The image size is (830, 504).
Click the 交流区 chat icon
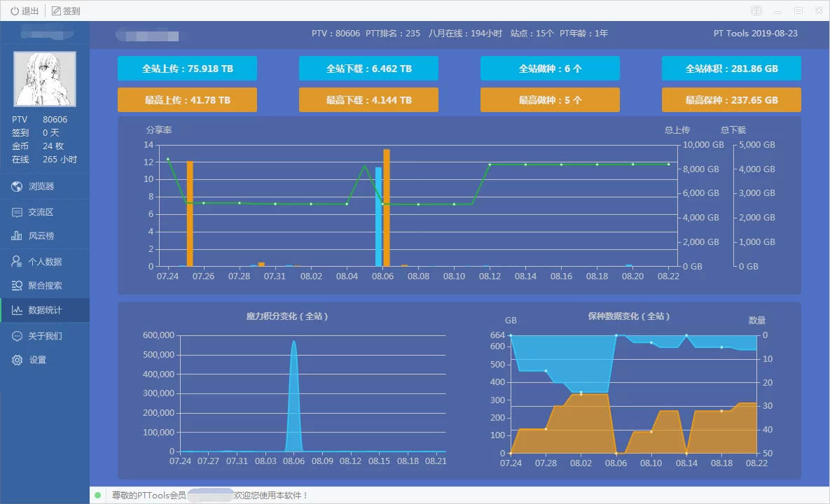click(x=18, y=212)
